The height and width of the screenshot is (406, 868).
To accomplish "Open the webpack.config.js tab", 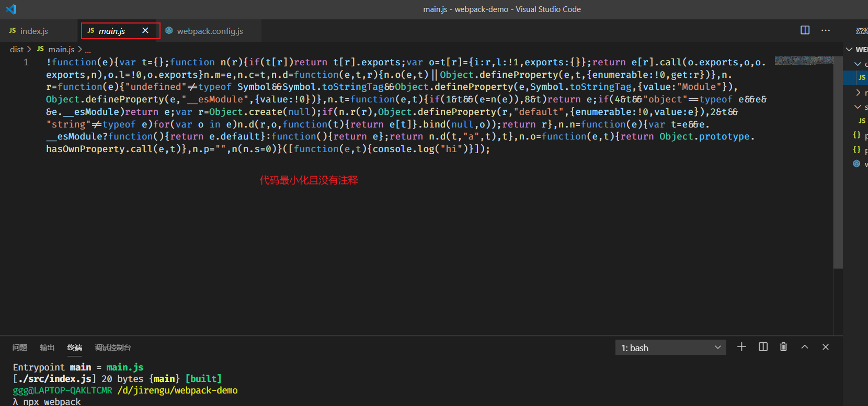I will 210,31.
